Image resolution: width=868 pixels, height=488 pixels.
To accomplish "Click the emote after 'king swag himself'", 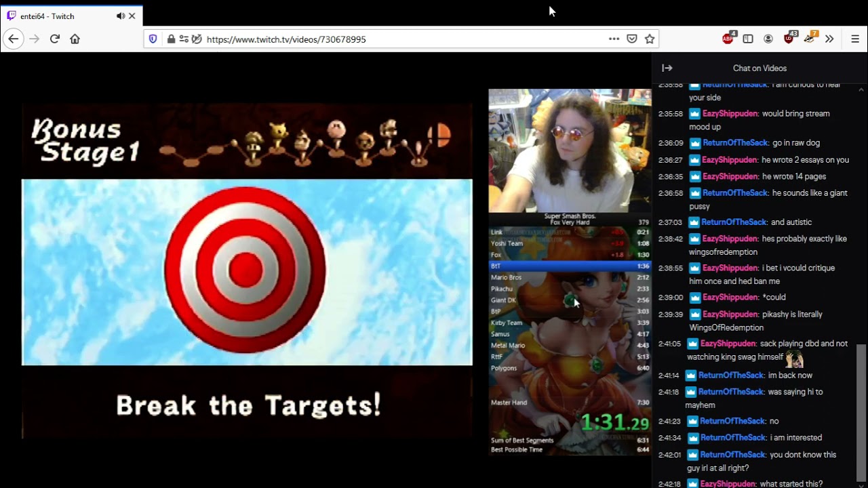I will (x=794, y=359).
